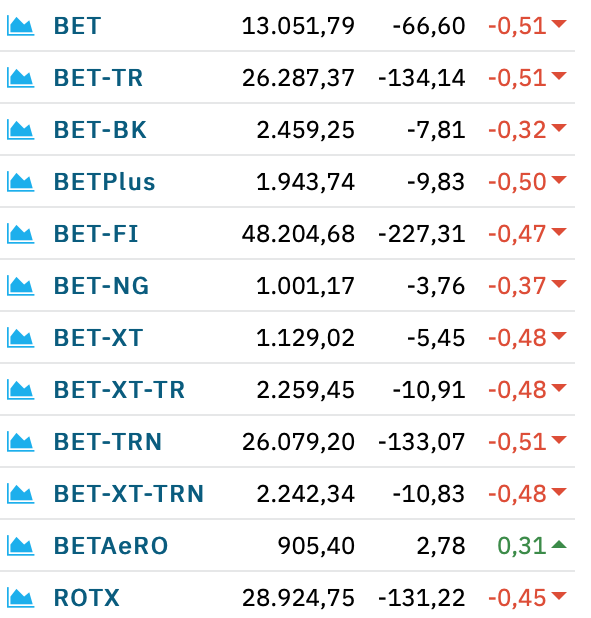View the BET-FI index details
Screen dimensions: 591x618
coord(96,234)
